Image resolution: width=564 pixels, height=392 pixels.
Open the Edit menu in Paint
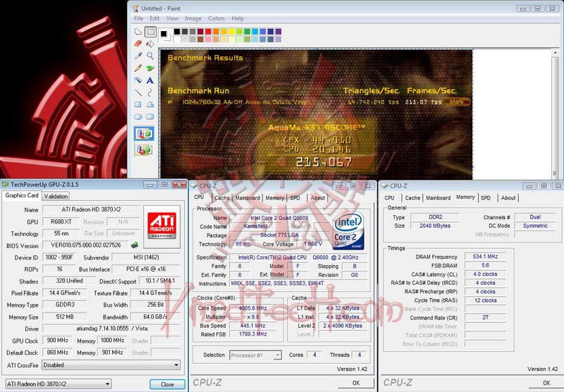click(x=154, y=18)
